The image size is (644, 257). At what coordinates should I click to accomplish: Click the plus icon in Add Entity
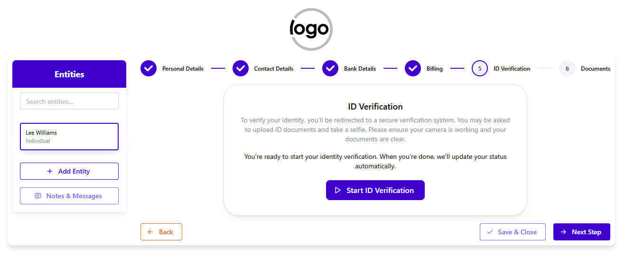click(50, 171)
